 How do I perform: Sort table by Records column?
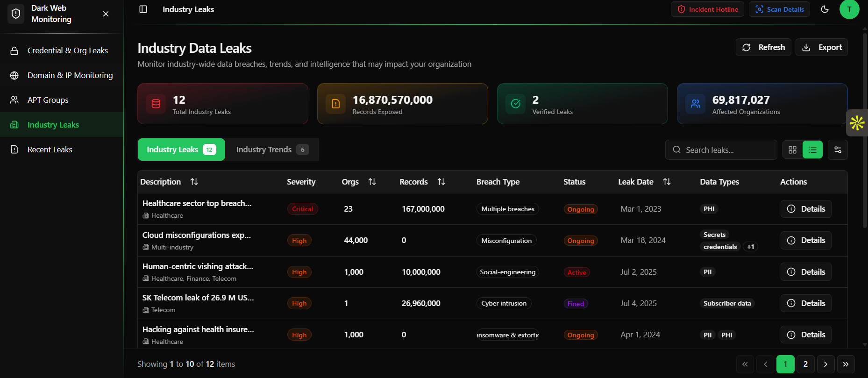point(441,182)
